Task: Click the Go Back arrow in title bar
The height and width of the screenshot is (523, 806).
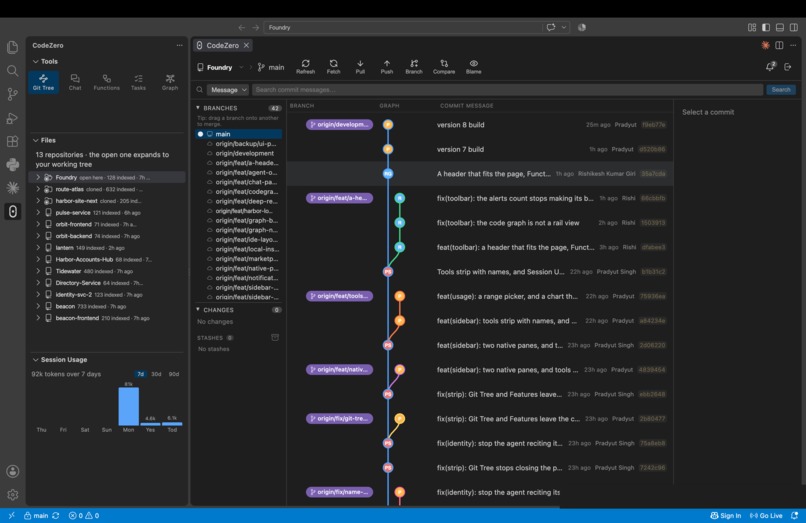Action: coord(242,27)
